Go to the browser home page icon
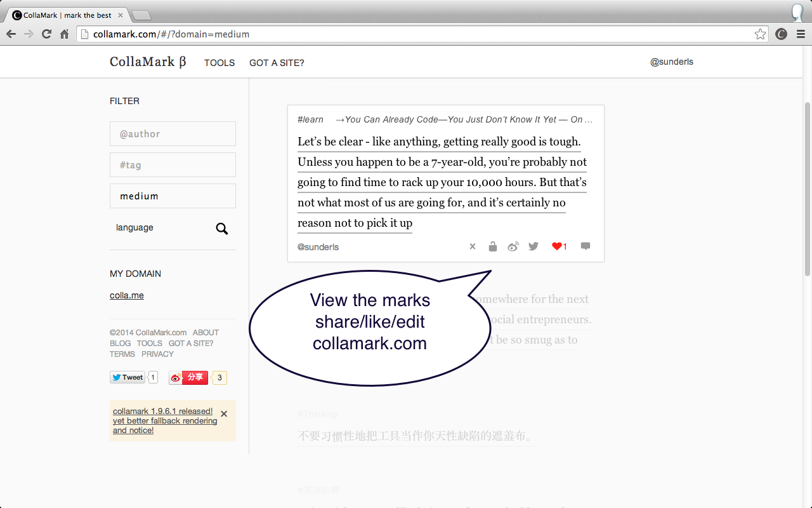 [64, 34]
